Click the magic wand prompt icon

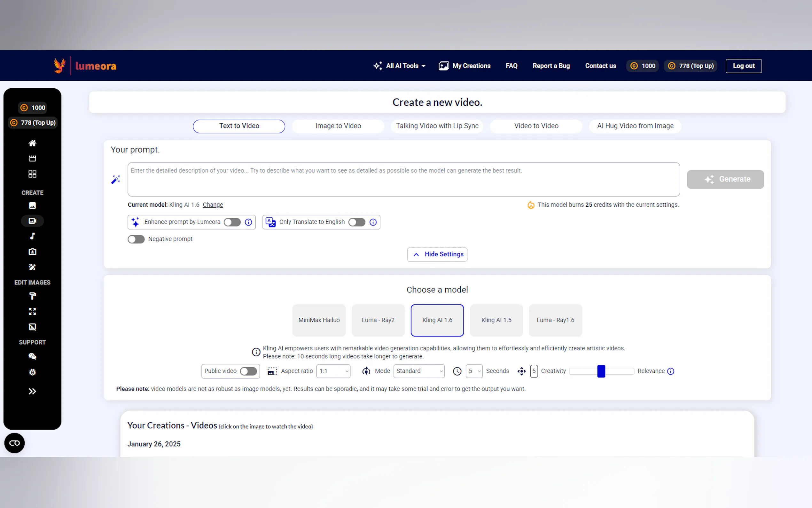(x=115, y=179)
